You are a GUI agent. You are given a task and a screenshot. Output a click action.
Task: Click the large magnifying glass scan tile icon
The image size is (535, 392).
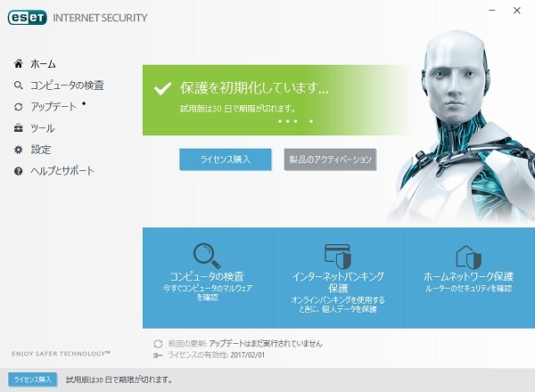(x=207, y=256)
